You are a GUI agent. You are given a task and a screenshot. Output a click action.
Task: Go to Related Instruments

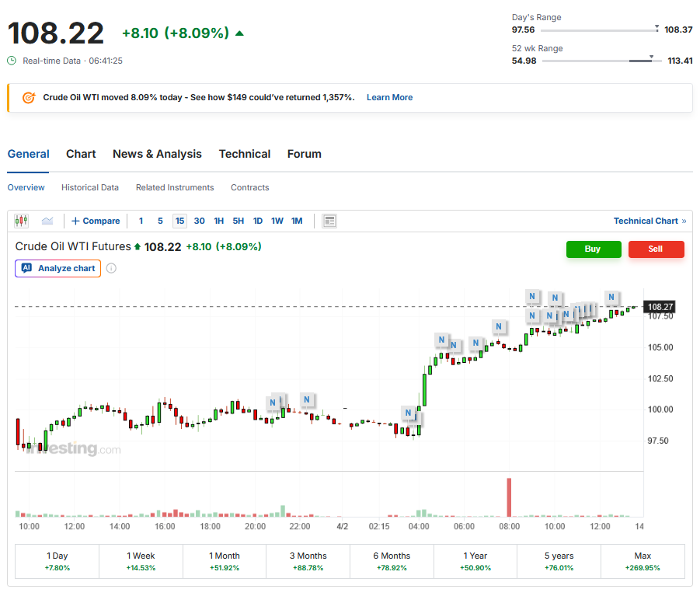(175, 187)
